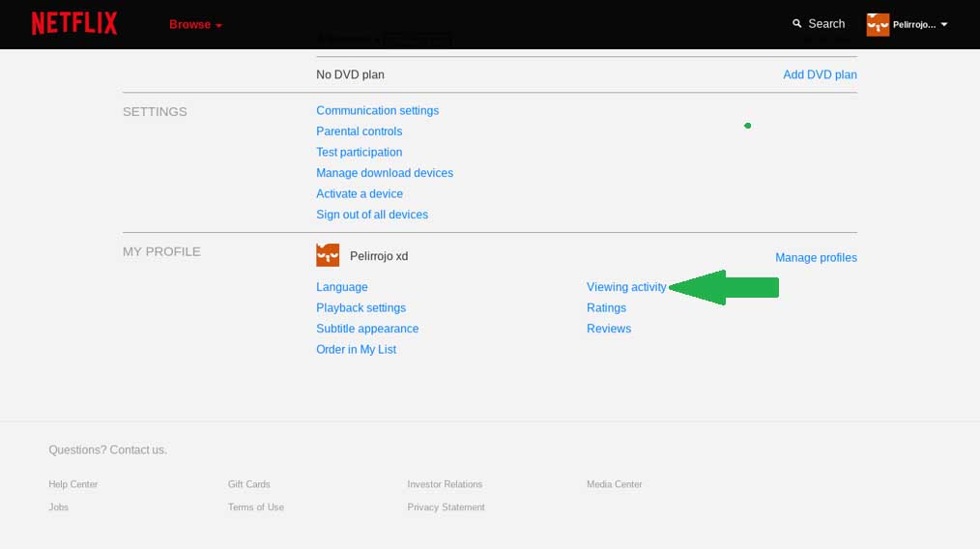Open Media Center footer link
The image size is (980, 549).
click(614, 484)
